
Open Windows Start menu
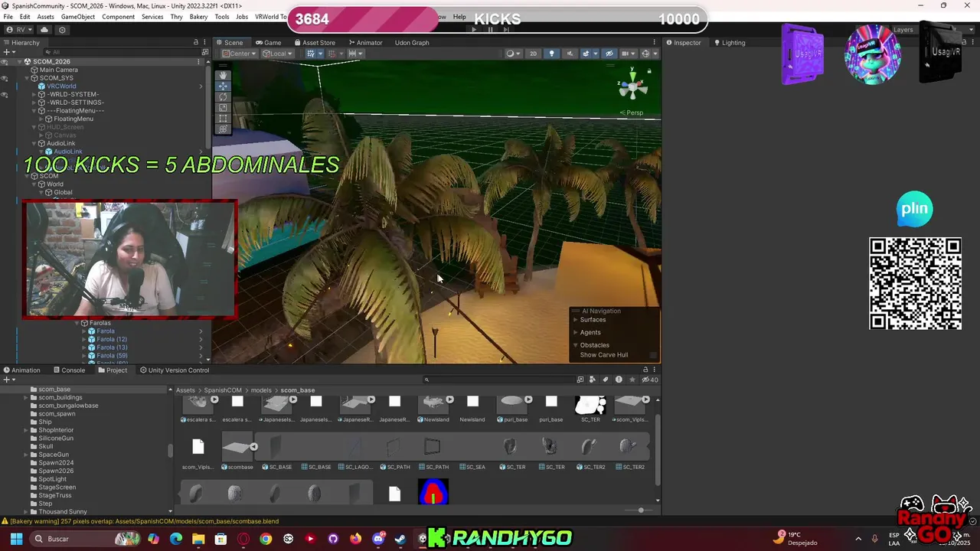click(x=16, y=539)
